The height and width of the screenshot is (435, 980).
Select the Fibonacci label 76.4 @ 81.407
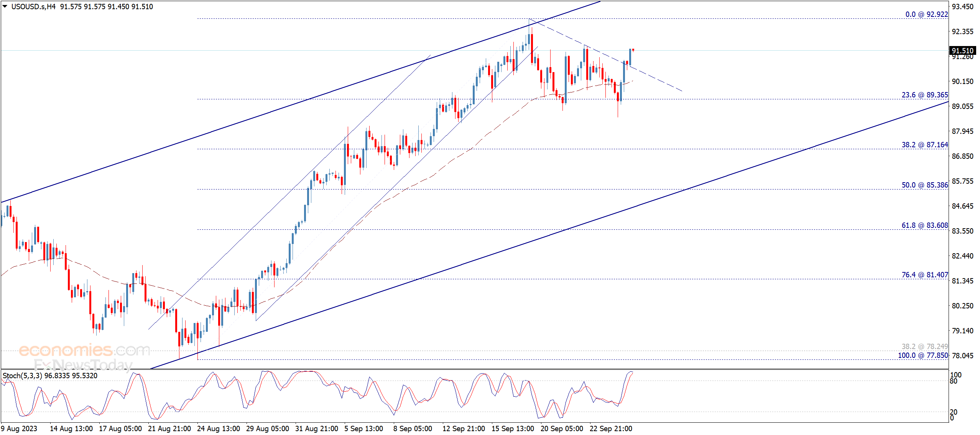[924, 275]
